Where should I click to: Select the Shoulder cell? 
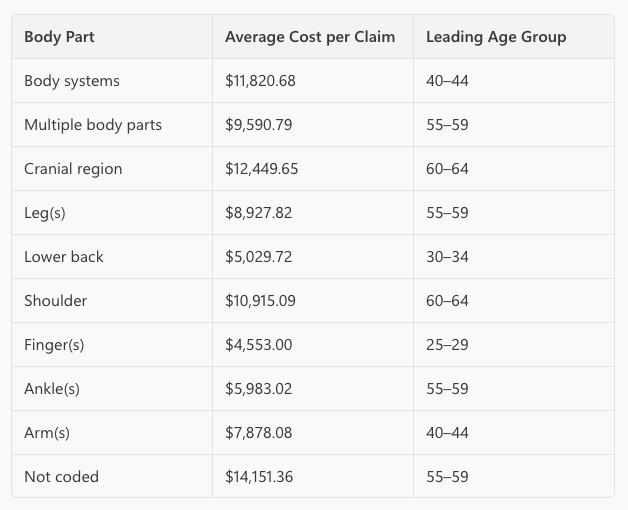pos(56,301)
